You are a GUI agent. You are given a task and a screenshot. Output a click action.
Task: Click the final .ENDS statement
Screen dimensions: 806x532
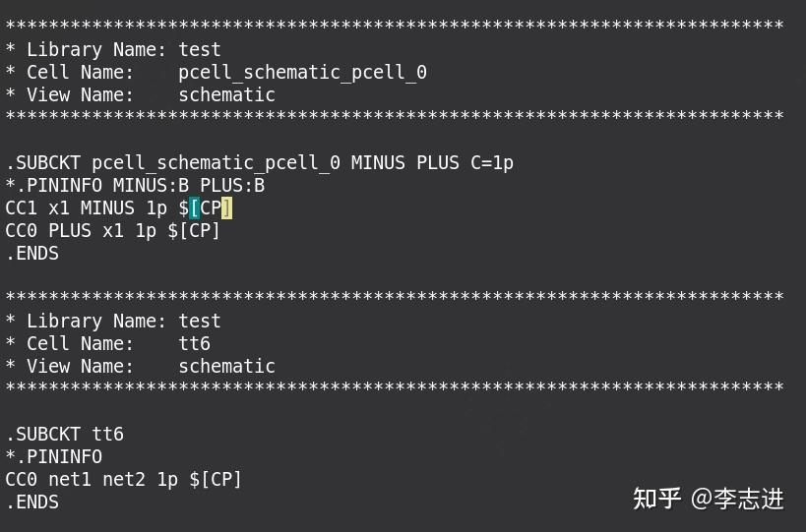[31, 502]
